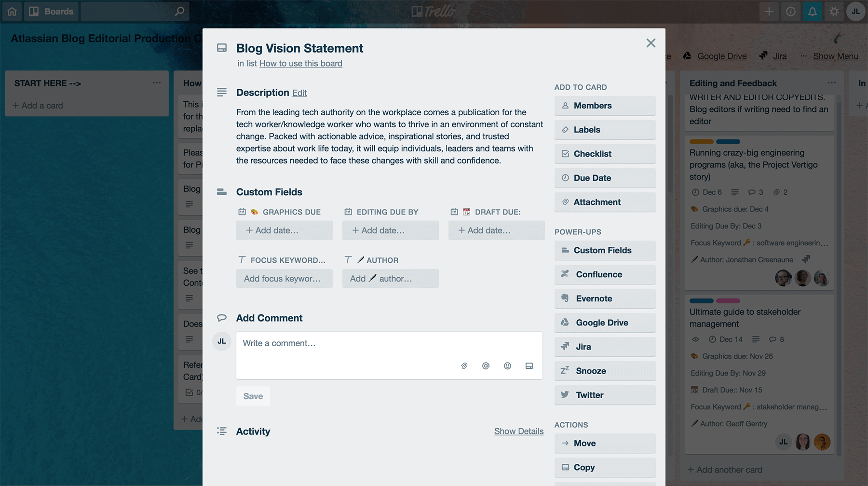Close the Blog Vision Statement card
868x486 pixels.
click(651, 43)
